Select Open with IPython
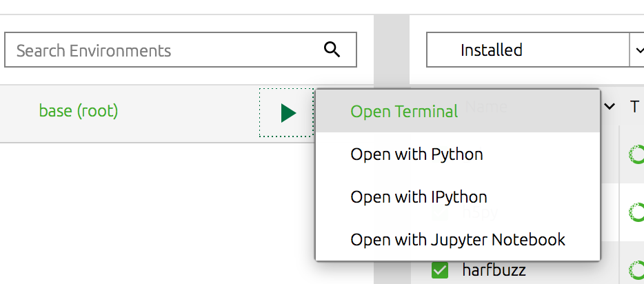Screen dimensions: 644x284 [x=419, y=197]
